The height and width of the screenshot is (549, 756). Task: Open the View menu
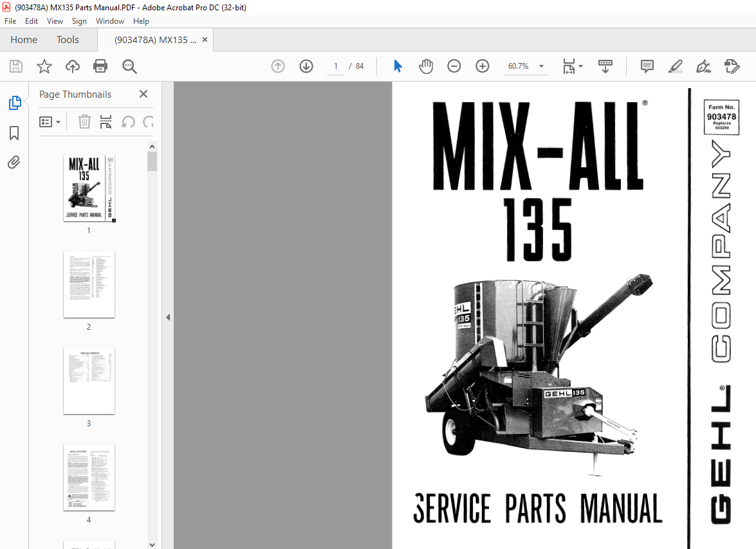pyautogui.click(x=55, y=21)
